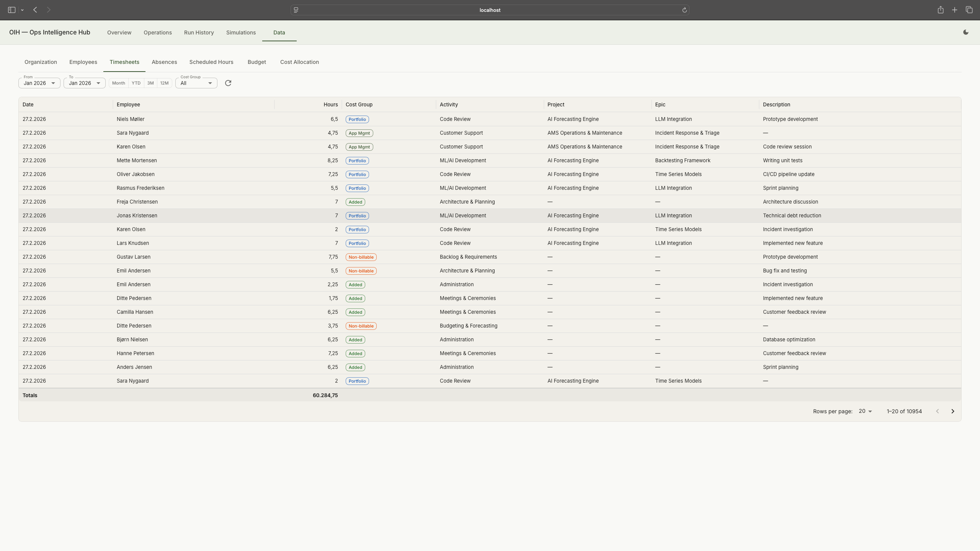Select the 3M preset button
Viewport: 980px width, 551px height.
[150, 83]
